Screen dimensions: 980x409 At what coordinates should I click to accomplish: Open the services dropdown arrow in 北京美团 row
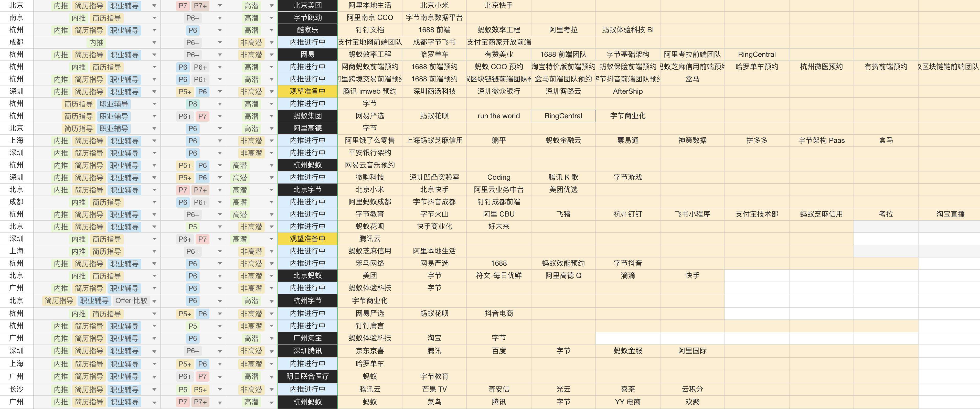[x=154, y=6]
